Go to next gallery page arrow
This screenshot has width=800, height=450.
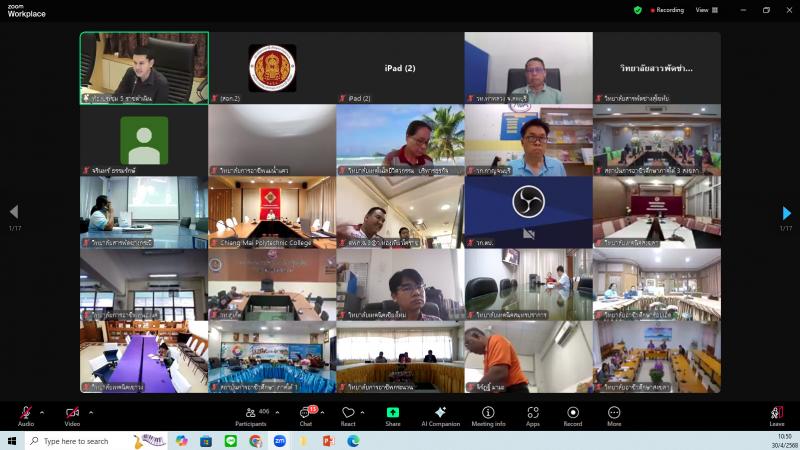click(786, 212)
